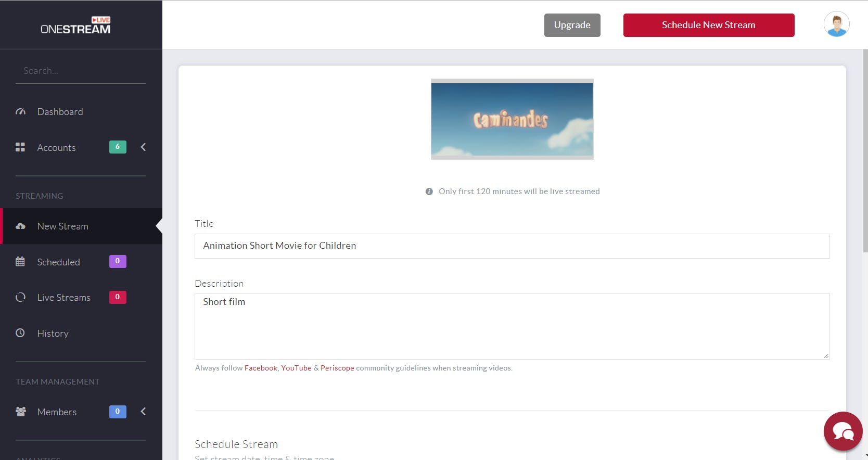Expand the Accounts submenu chevron
This screenshot has height=460, width=868.
click(x=143, y=147)
